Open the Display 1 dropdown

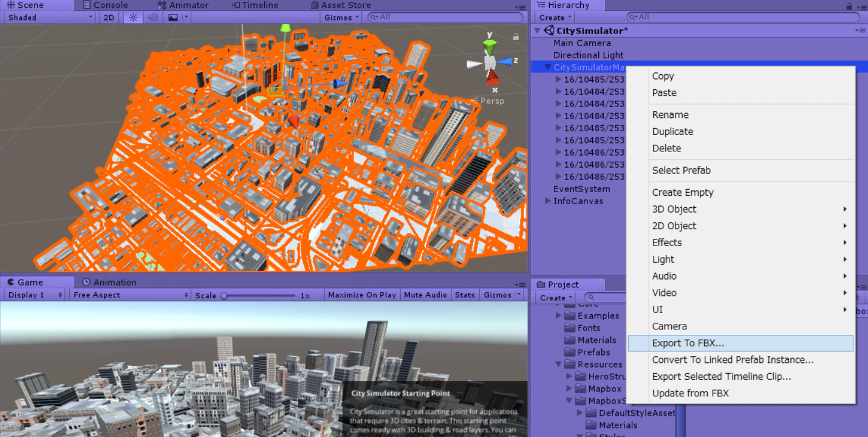(34, 295)
